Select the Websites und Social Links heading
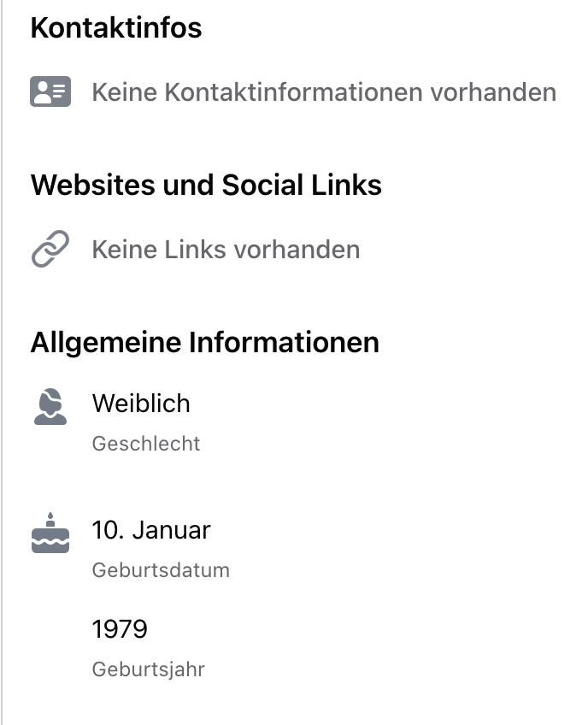This screenshot has width=588, height=725. pyautogui.click(x=206, y=185)
